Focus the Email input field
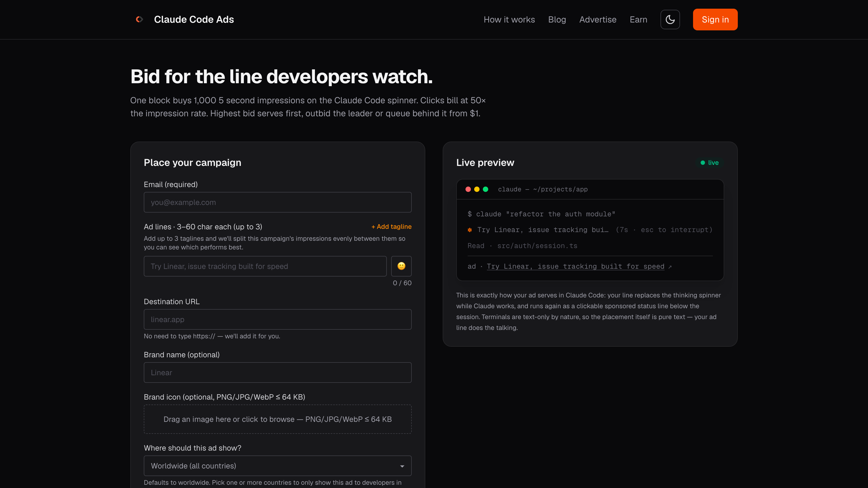This screenshot has height=488, width=868. point(278,203)
